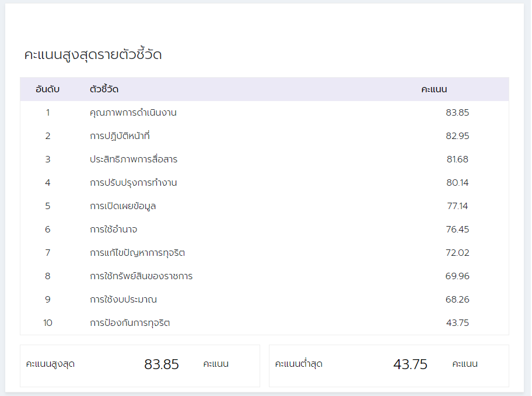532x396 pixels.
Task: Select the การป้องกันการทุจริต indicator row
Action: pyautogui.click(x=130, y=323)
